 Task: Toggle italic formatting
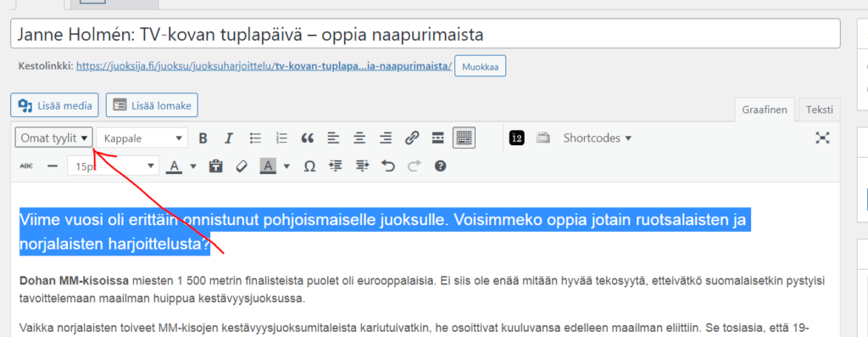(x=229, y=138)
